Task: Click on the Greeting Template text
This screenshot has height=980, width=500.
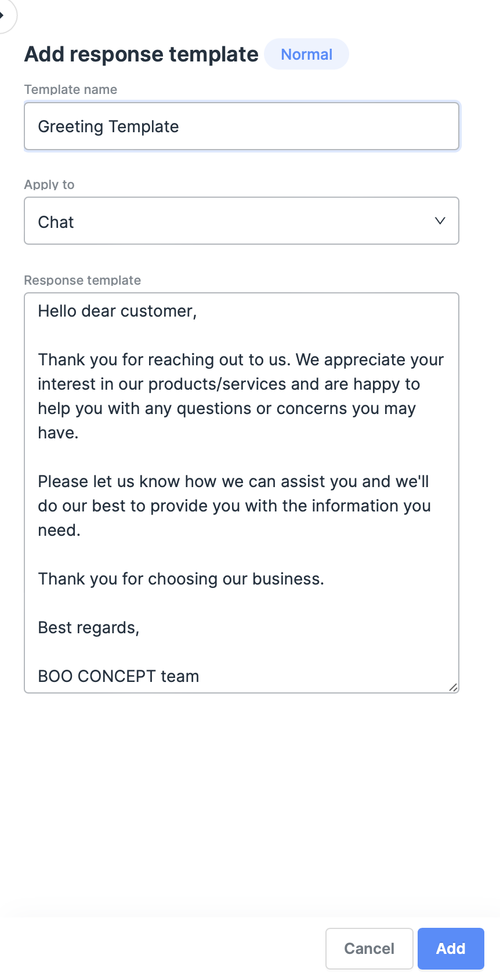Action: click(108, 126)
